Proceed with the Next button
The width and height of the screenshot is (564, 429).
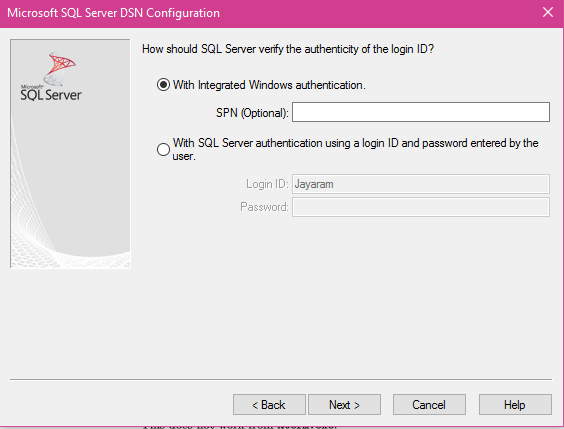(x=344, y=405)
